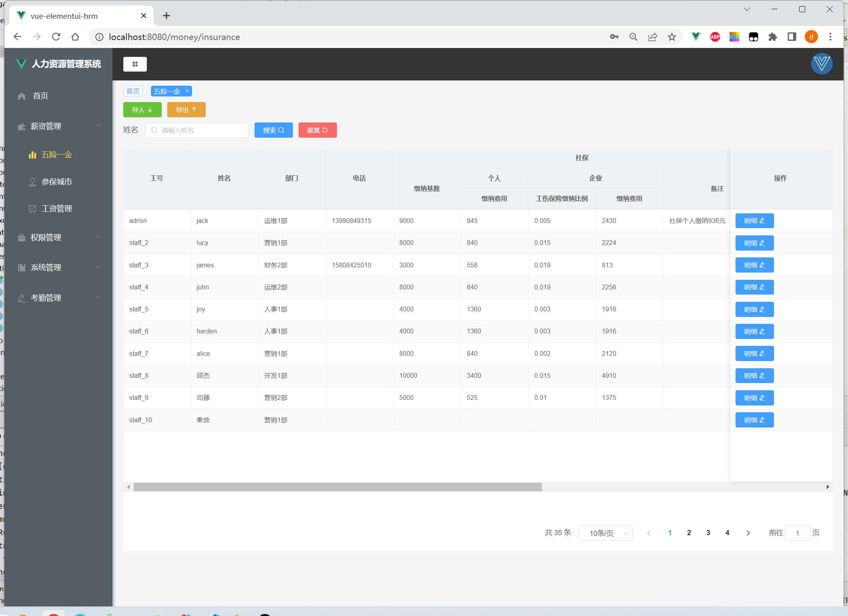
Task: Bookmark page with star icon
Action: pos(672,37)
